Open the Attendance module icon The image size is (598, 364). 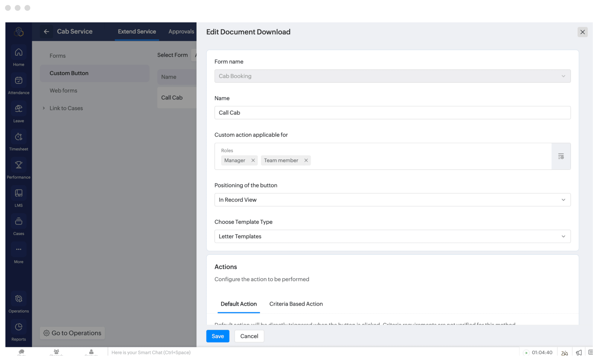click(x=18, y=81)
